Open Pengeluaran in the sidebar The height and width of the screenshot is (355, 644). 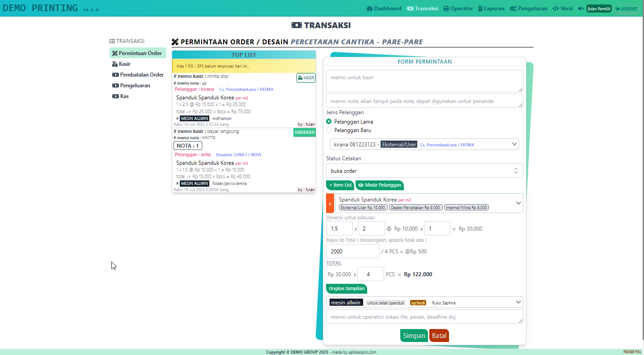pyautogui.click(x=134, y=86)
